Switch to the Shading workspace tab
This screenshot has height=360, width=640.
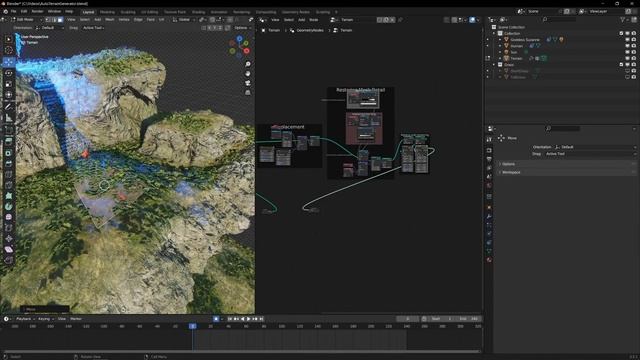pos(198,12)
